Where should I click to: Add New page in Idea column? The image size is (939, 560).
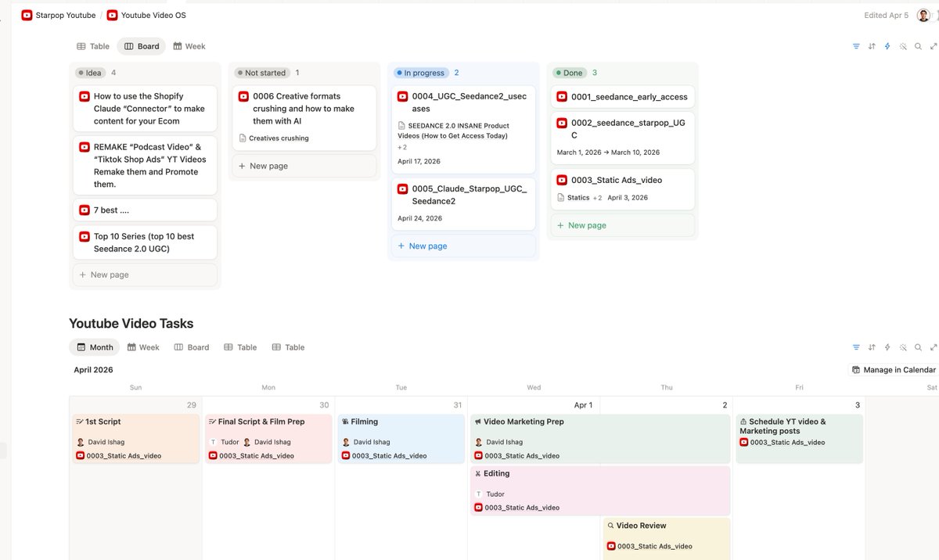pos(145,275)
